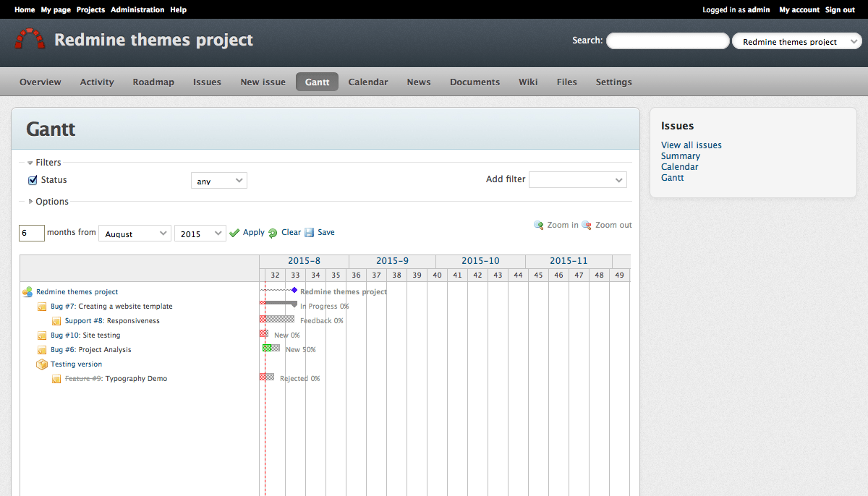The image size is (868, 496).
Task: Click View all issues in sidebar
Action: (x=692, y=145)
